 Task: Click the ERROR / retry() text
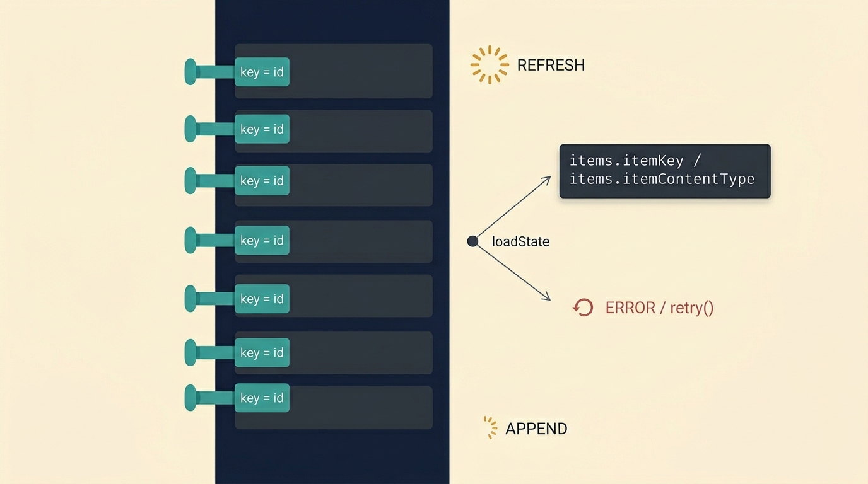pos(659,308)
